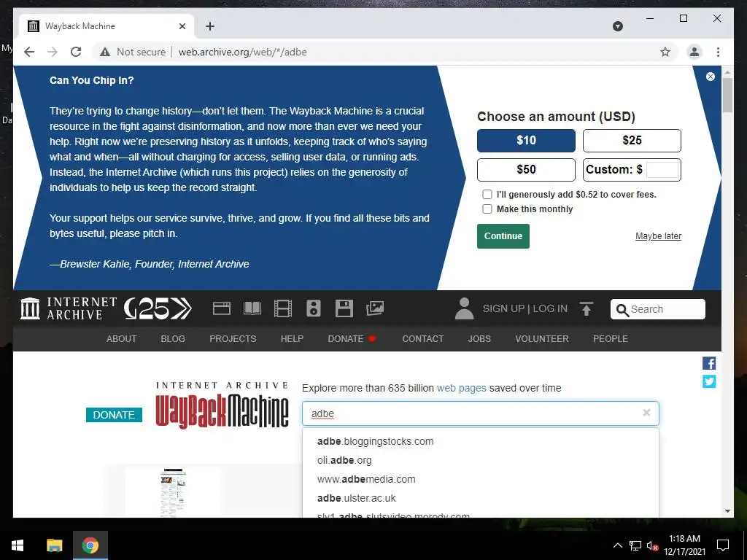This screenshot has width=747, height=560.
Task: Click the web pages link
Action: pyautogui.click(x=461, y=388)
